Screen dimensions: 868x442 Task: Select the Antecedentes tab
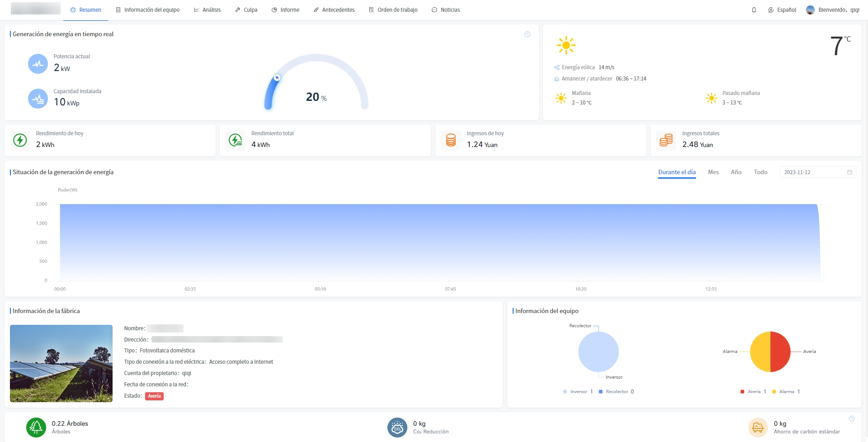[x=334, y=10]
